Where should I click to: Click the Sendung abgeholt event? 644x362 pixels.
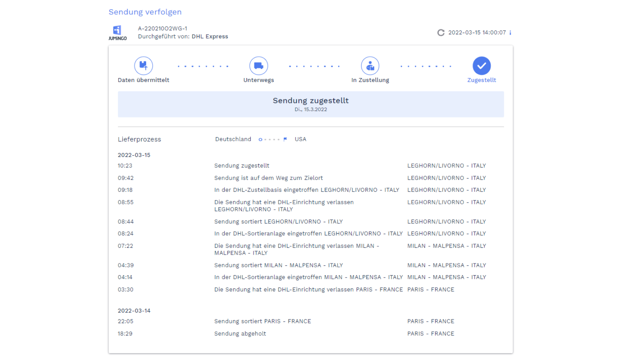click(x=240, y=333)
